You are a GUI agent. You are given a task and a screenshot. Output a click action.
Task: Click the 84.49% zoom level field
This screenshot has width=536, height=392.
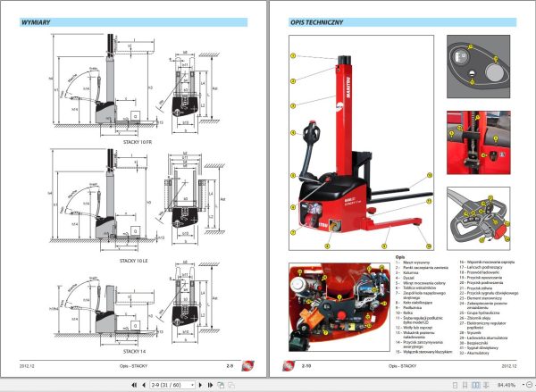tap(507, 385)
